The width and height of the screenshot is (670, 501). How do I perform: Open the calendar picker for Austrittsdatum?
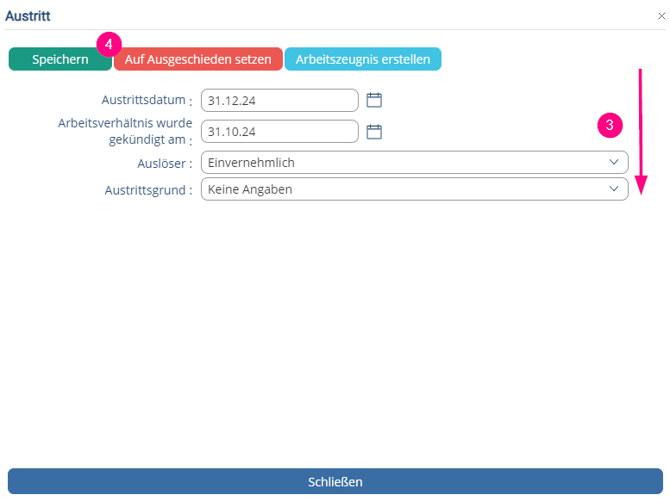coord(374,100)
